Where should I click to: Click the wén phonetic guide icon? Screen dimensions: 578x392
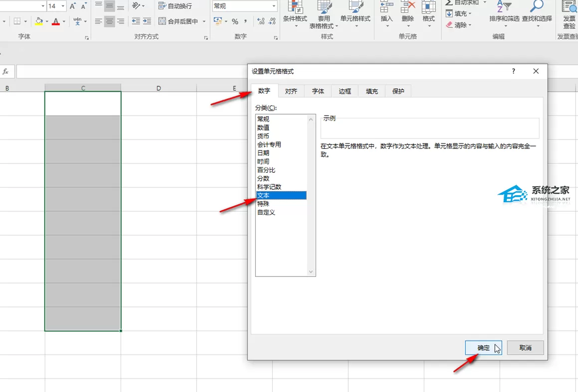77,21
